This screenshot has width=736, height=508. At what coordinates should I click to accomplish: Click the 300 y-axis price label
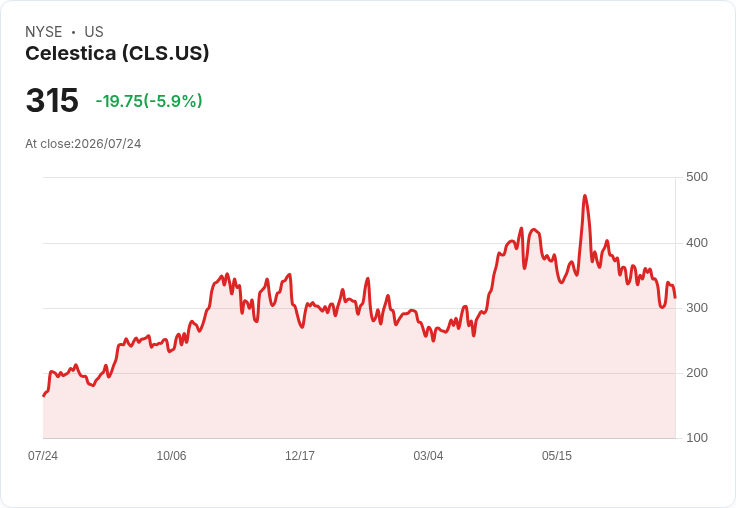coord(697,308)
